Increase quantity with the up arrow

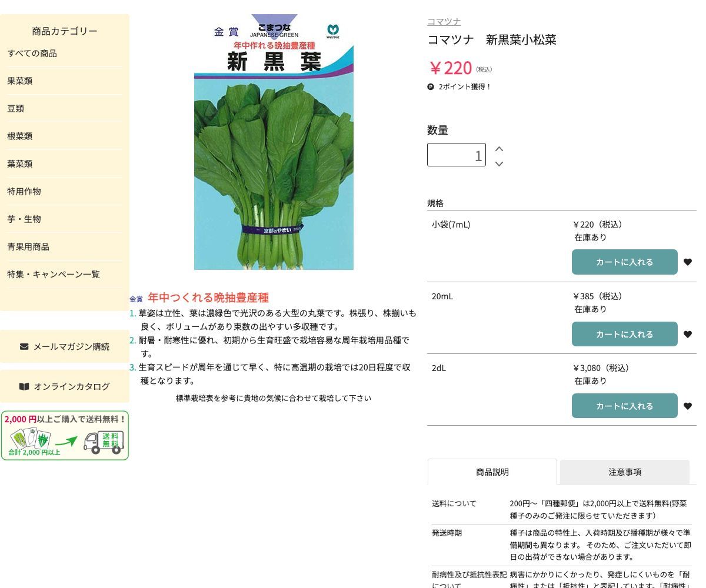[x=499, y=149]
